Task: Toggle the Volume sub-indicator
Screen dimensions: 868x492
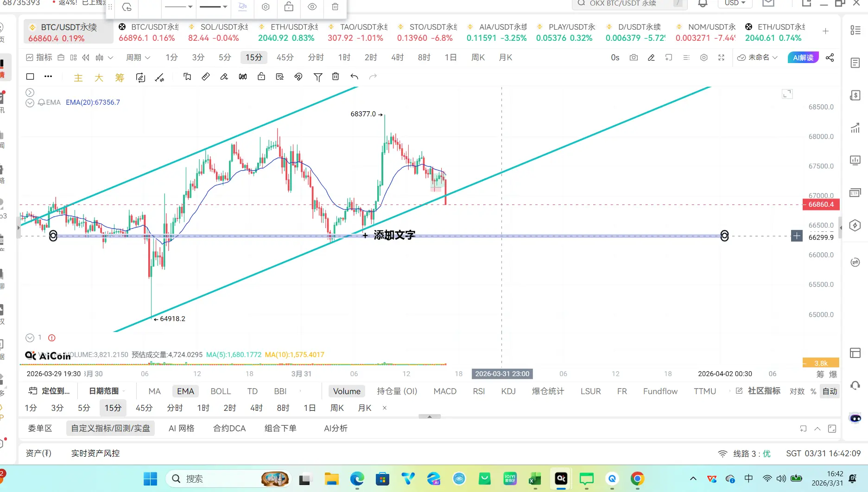Action: tap(347, 391)
